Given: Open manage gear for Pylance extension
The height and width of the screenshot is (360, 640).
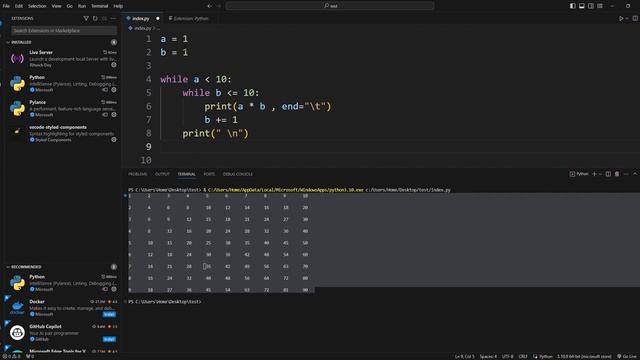Looking at the screenshot, I should pos(114,115).
